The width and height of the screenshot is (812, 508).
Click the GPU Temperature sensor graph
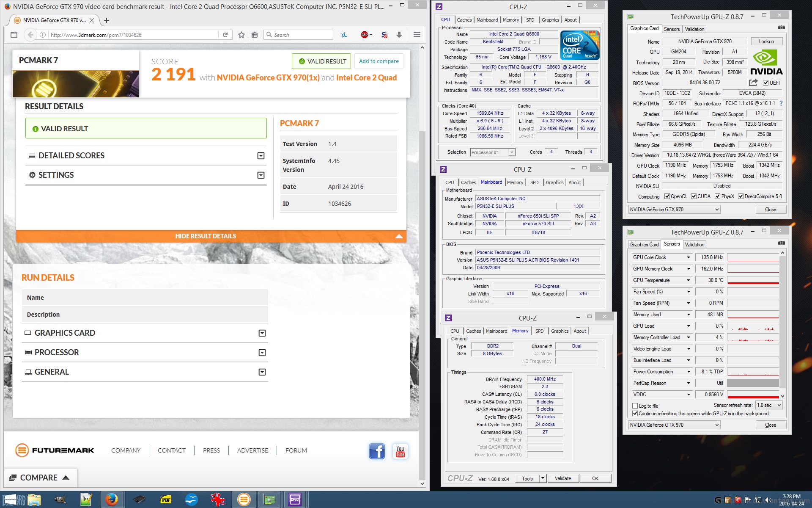753,280
